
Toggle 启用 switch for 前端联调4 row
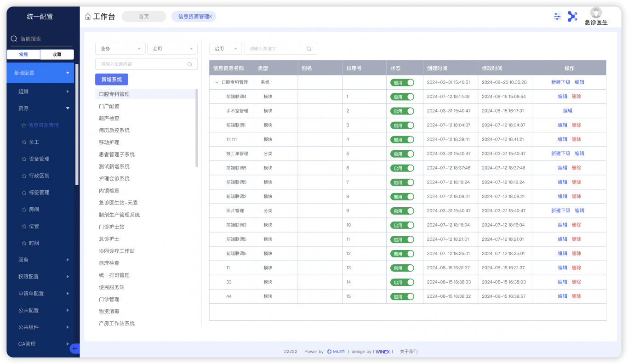pos(402,97)
